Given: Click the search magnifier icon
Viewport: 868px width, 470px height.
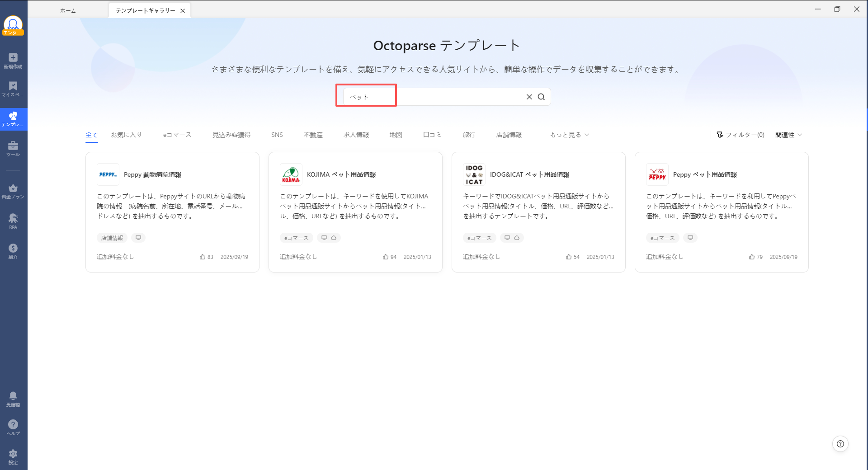Looking at the screenshot, I should [541, 97].
